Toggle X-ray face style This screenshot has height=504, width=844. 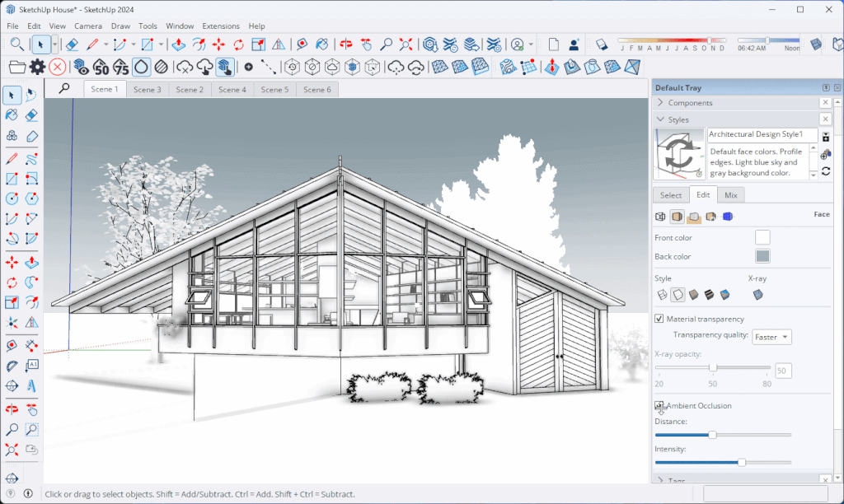pyautogui.click(x=758, y=294)
